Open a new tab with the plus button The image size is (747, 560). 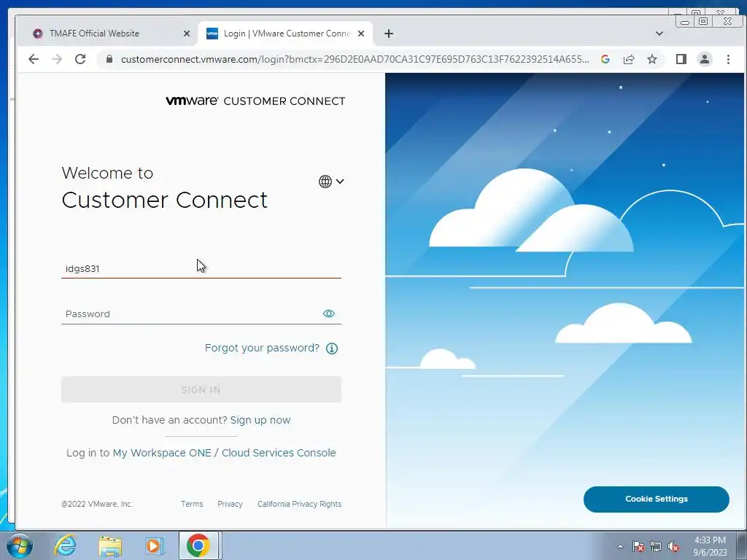[x=389, y=34]
